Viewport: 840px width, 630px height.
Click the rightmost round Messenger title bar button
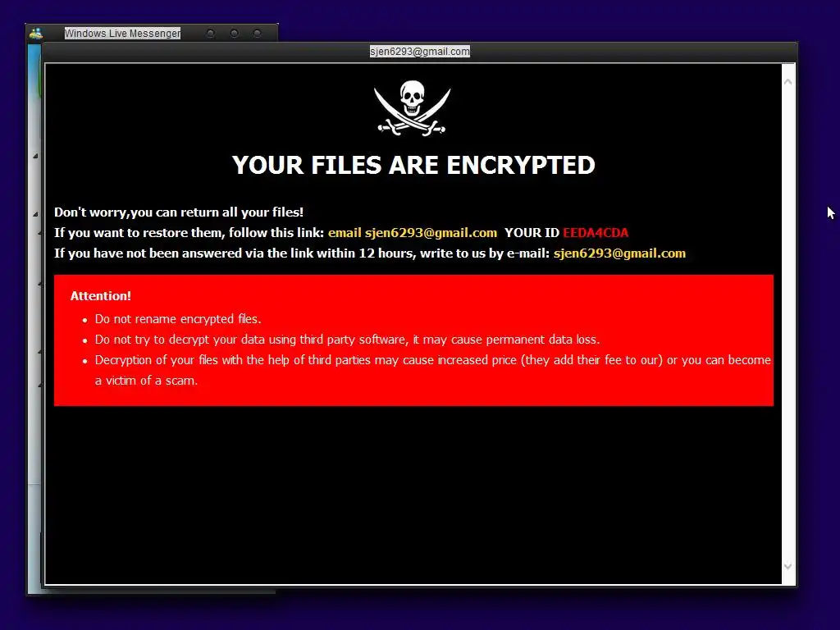(257, 33)
